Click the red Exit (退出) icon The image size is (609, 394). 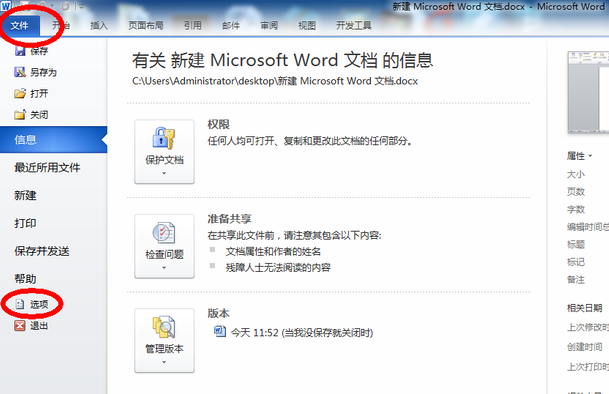[x=20, y=325]
